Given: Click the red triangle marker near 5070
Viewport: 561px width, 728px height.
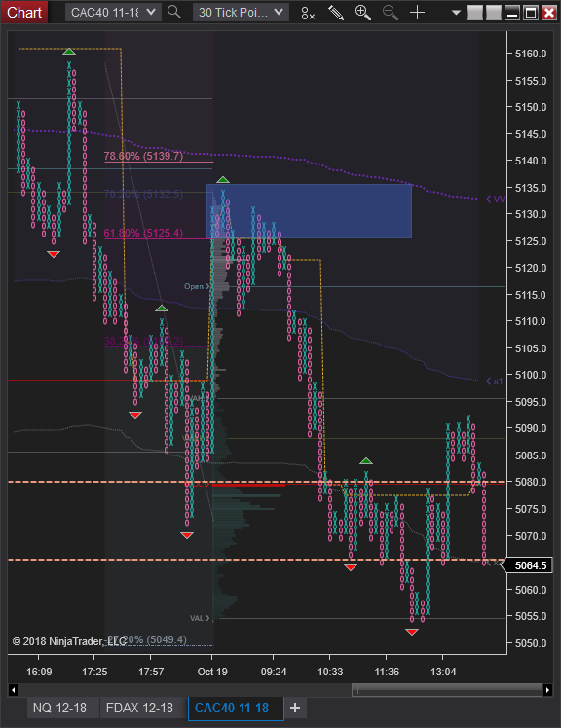Looking at the screenshot, I should pos(187,535).
